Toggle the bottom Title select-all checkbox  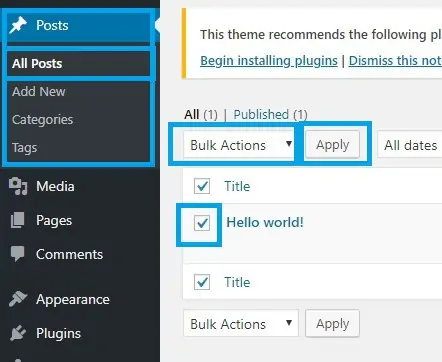tap(202, 282)
